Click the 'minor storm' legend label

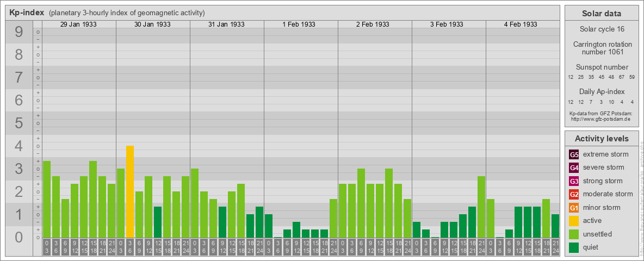tap(602, 208)
